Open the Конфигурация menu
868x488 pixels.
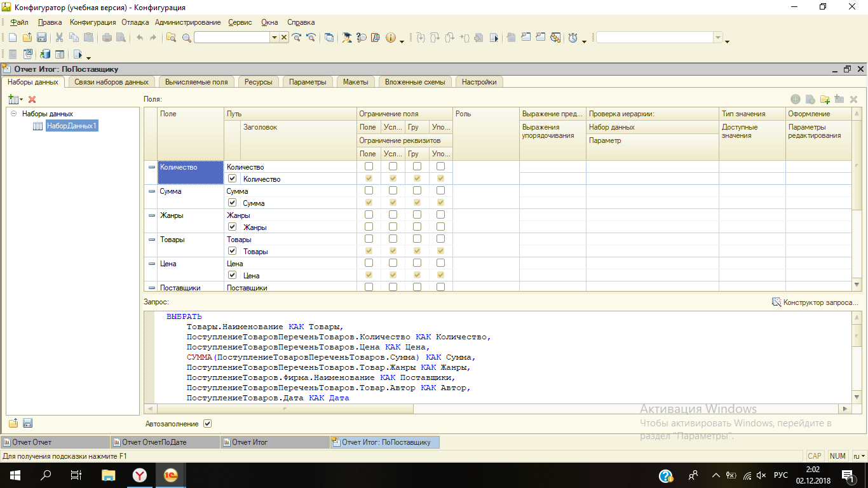point(93,22)
